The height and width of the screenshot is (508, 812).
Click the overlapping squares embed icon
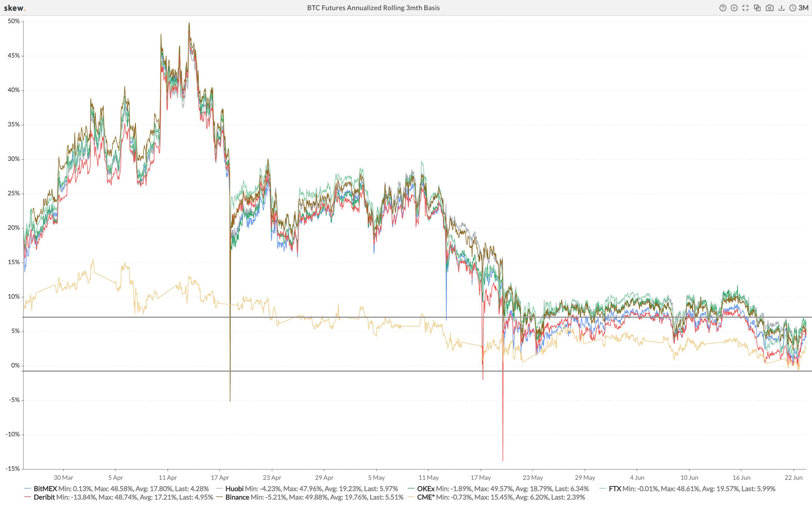(x=757, y=8)
